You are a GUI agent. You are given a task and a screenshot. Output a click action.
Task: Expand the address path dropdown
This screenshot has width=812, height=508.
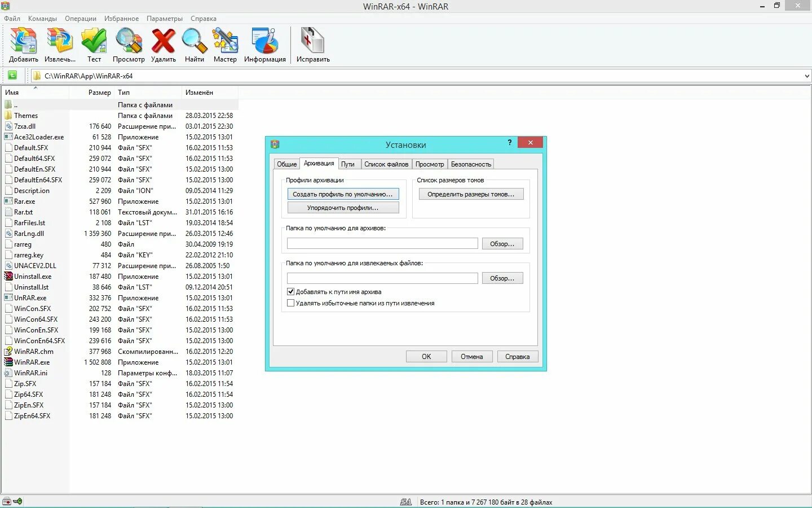(807, 76)
